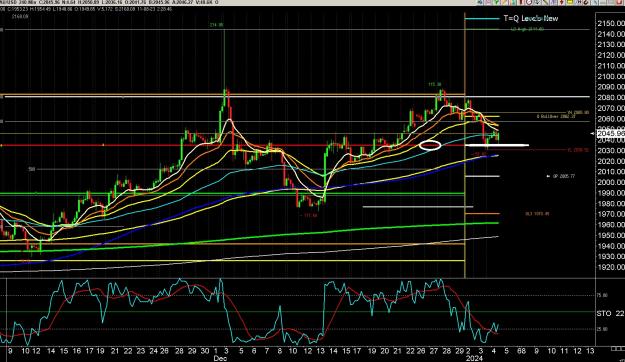625x362 pixels.
Task: Select the 2000.00 price axis label
Action: pyautogui.click(x=611, y=183)
